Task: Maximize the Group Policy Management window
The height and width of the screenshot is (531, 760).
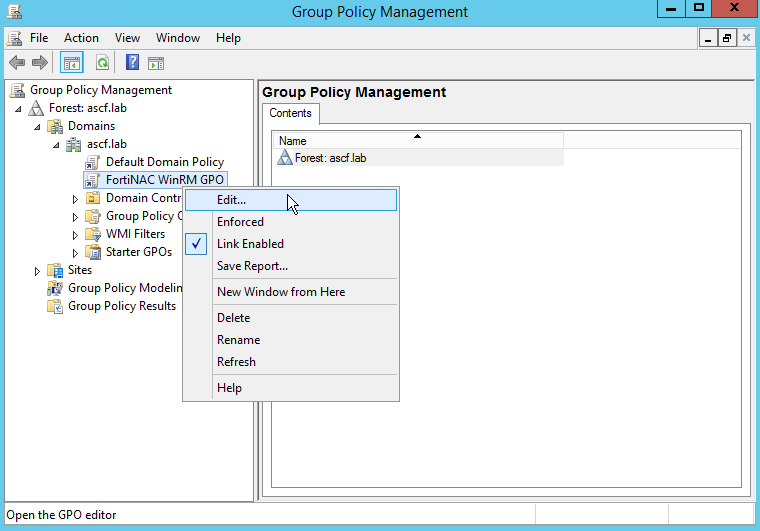Action: (x=699, y=8)
